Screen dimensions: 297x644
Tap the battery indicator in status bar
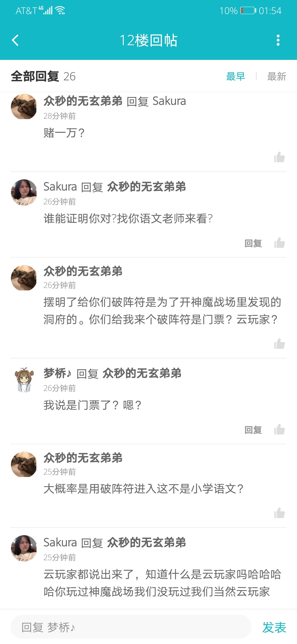[248, 11]
